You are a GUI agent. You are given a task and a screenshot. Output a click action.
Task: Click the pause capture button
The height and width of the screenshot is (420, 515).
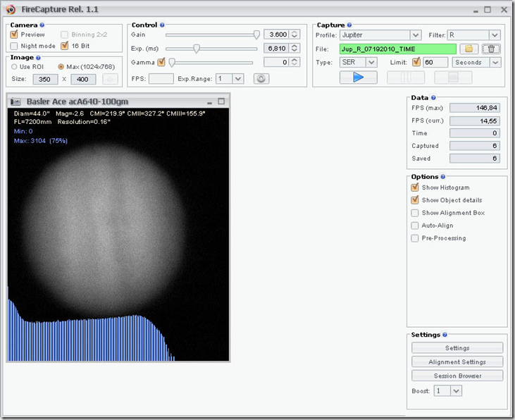(x=406, y=78)
